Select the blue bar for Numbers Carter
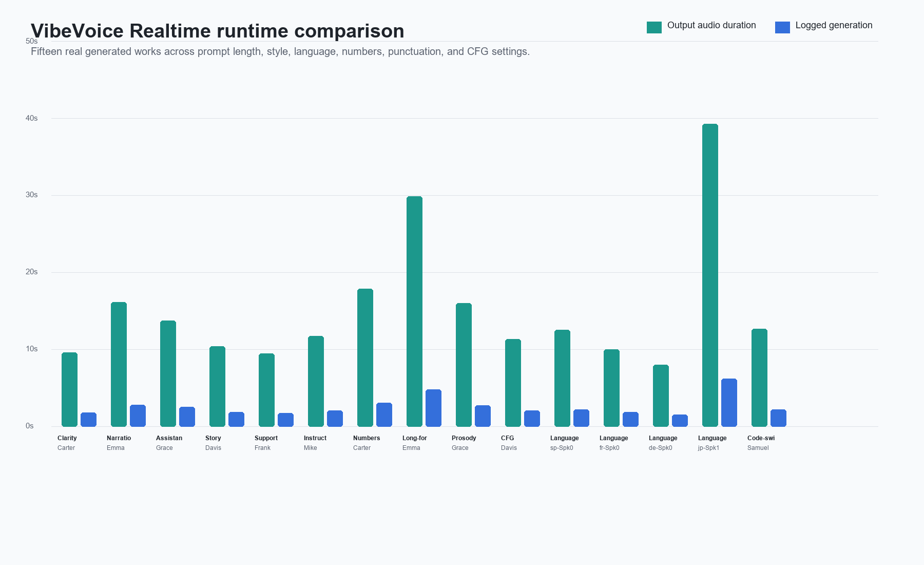The image size is (924, 565). coord(384,415)
